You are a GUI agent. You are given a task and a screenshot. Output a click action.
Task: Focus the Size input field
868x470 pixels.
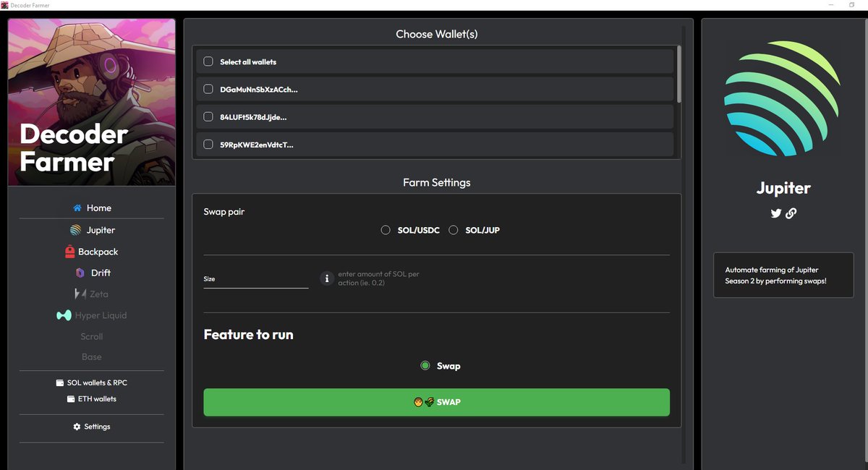(256, 279)
